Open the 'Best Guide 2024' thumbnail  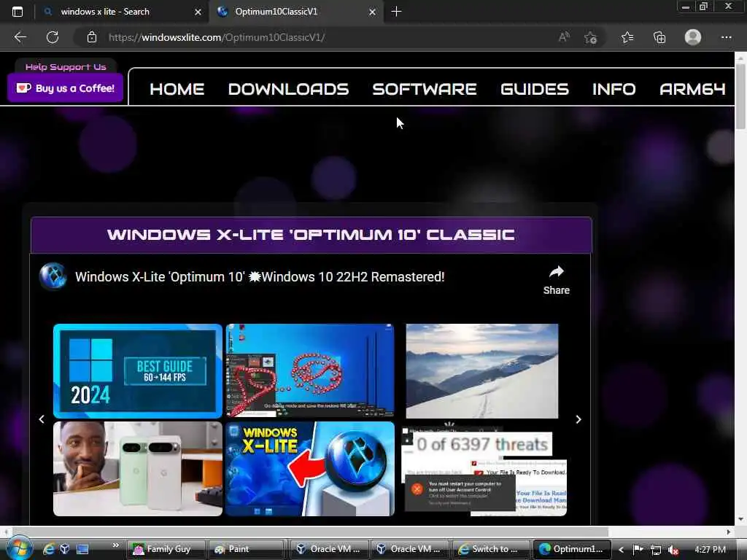[138, 371]
